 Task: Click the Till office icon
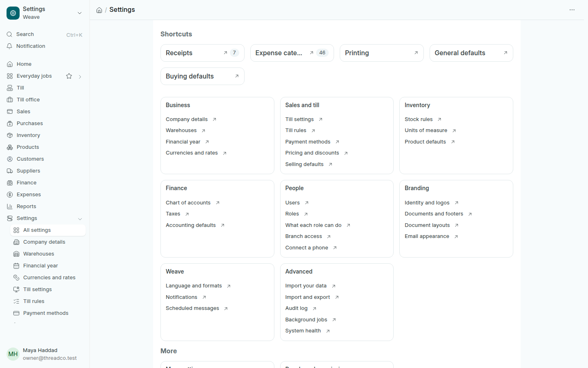pyautogui.click(x=10, y=100)
